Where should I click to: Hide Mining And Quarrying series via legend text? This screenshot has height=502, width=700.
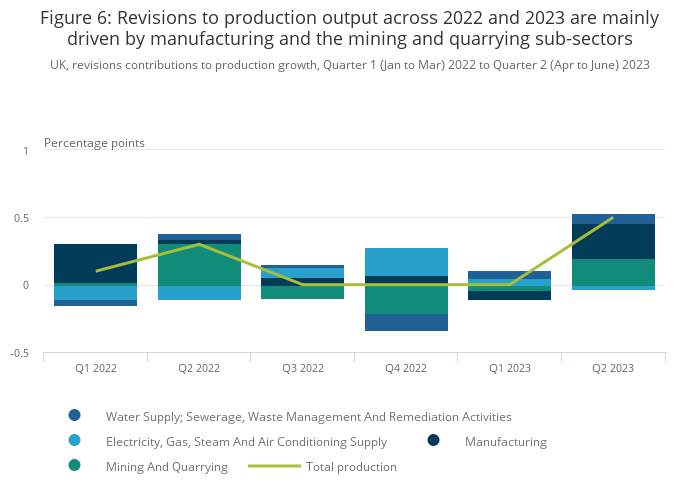coord(166,466)
